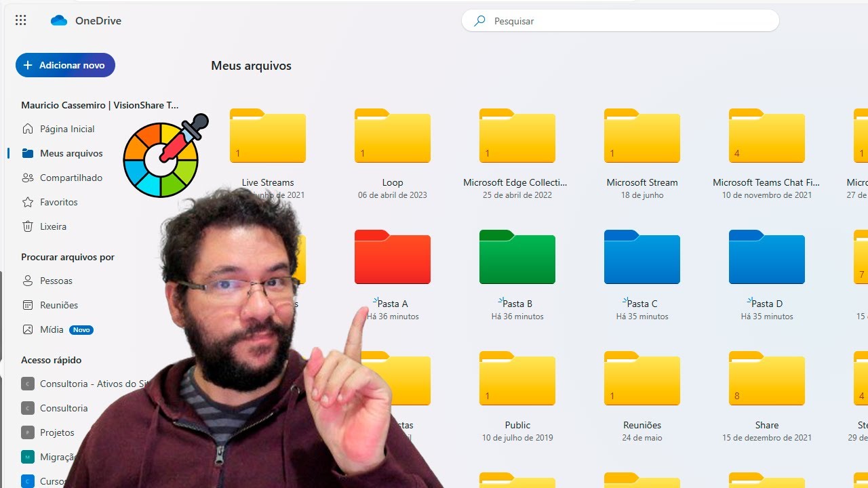The width and height of the screenshot is (868, 488).
Task: Click the teal Migração site icon
Action: click(28, 457)
